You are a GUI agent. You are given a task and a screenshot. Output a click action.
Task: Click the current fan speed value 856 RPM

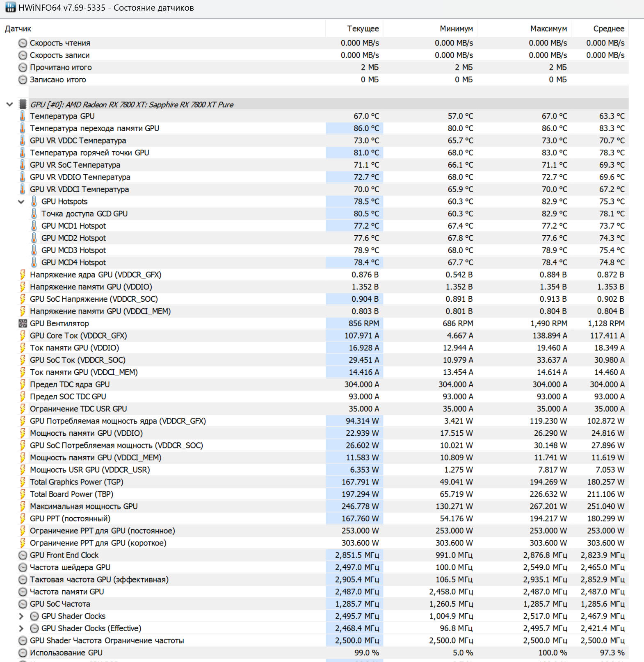click(364, 323)
